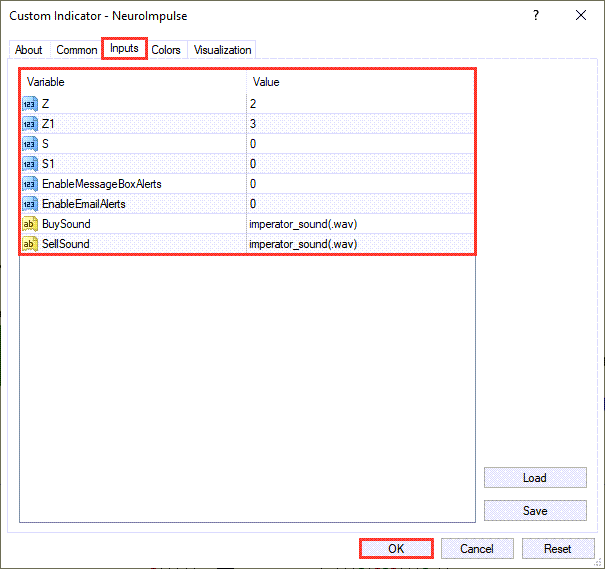Click the integer icon next to S1
The width and height of the screenshot is (605, 569).
(29, 163)
